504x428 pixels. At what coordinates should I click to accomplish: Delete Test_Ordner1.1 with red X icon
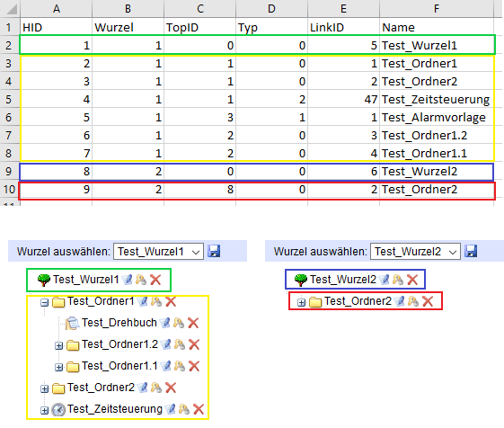click(194, 366)
